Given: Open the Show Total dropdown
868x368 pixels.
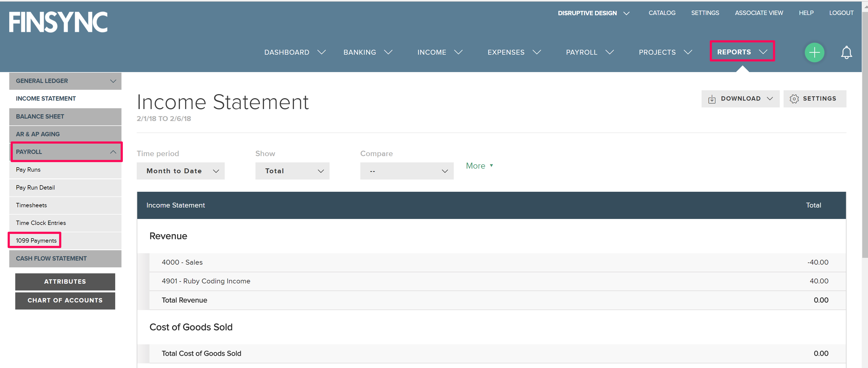Looking at the screenshot, I should coord(292,171).
